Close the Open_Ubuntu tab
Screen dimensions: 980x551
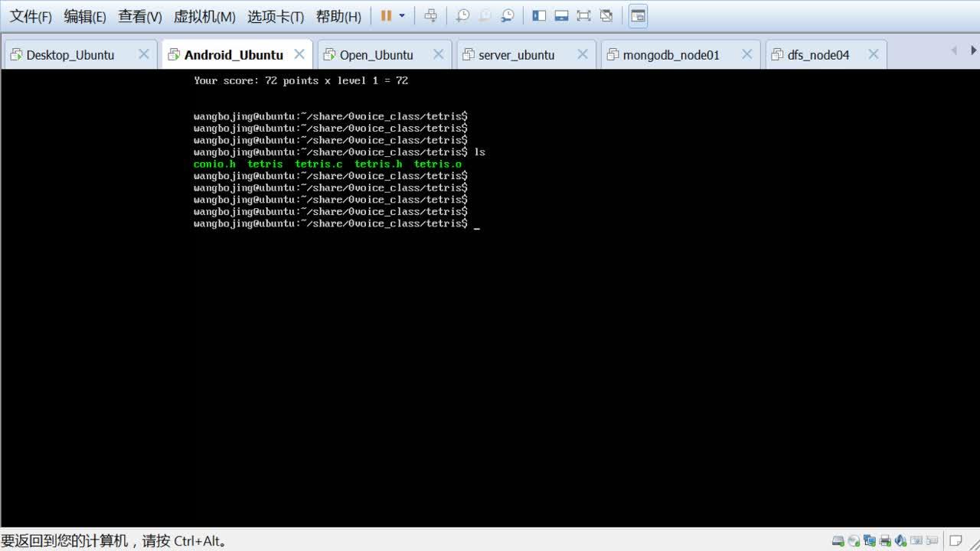[438, 54]
